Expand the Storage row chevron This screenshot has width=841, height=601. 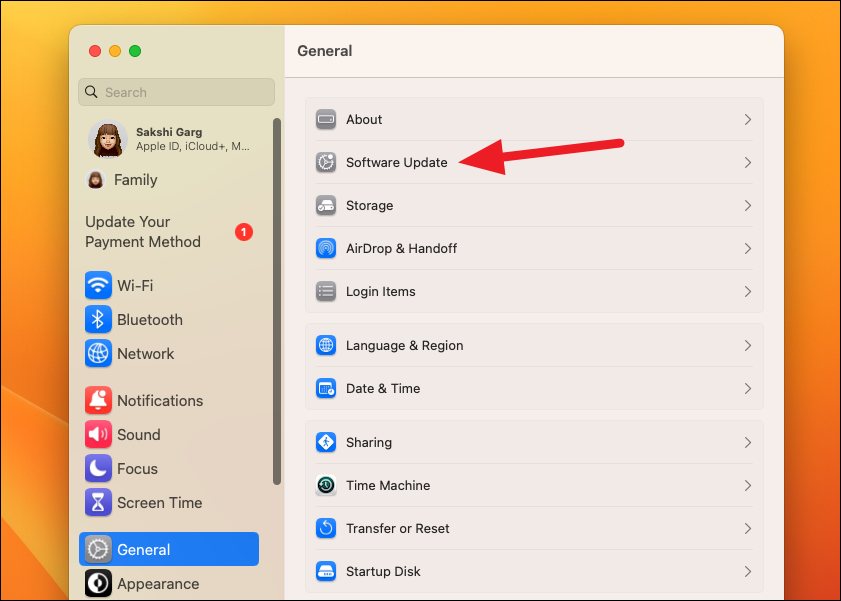tap(748, 205)
